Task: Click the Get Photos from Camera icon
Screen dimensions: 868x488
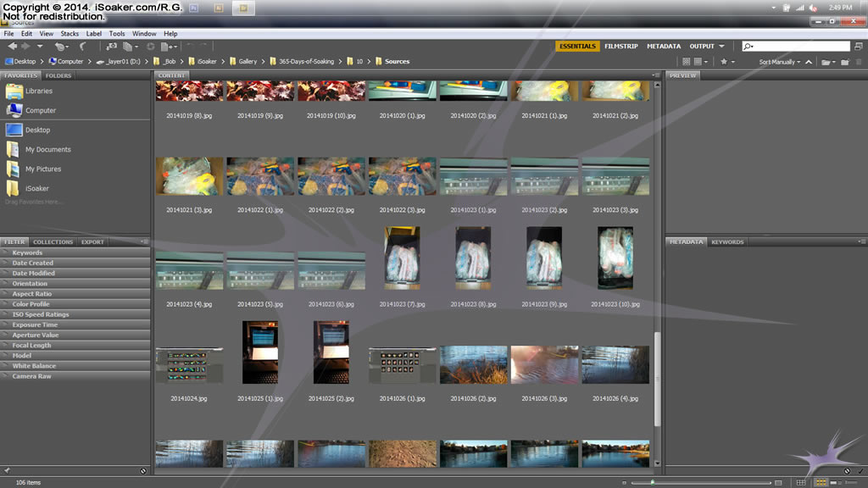Action: pyautogui.click(x=111, y=47)
